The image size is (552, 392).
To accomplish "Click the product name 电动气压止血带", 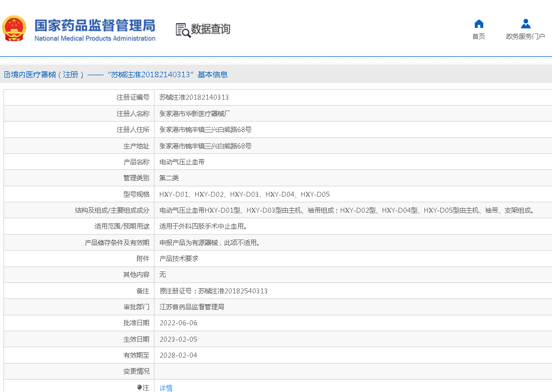I will [182, 162].
